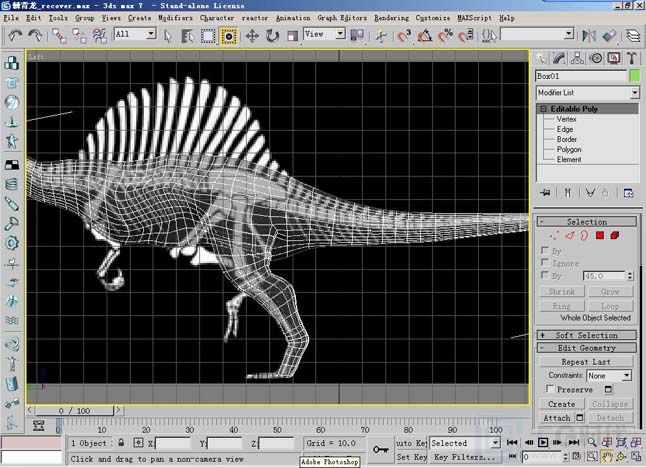Screen dimensions: 646x468
Task: Open the File menu
Action: click(11, 18)
